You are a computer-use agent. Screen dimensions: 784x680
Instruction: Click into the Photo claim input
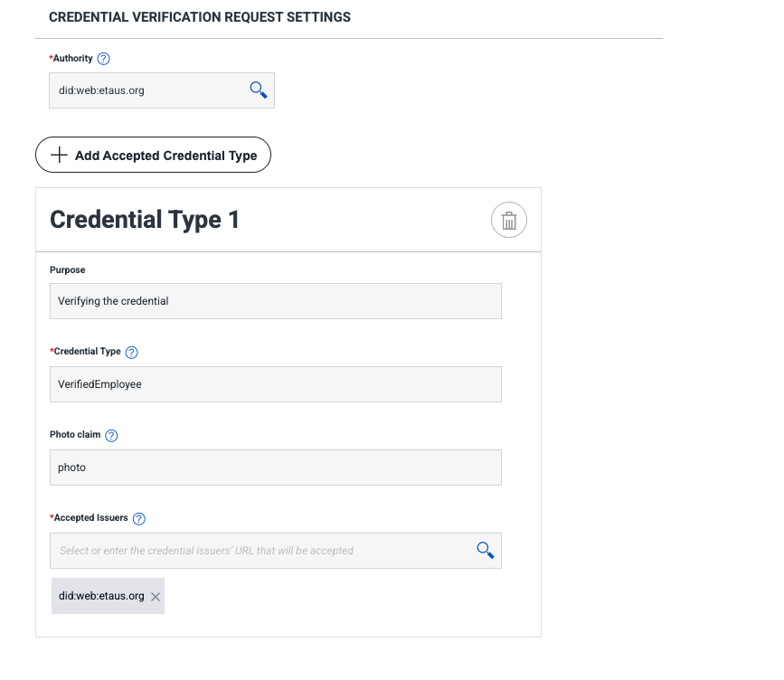275,467
